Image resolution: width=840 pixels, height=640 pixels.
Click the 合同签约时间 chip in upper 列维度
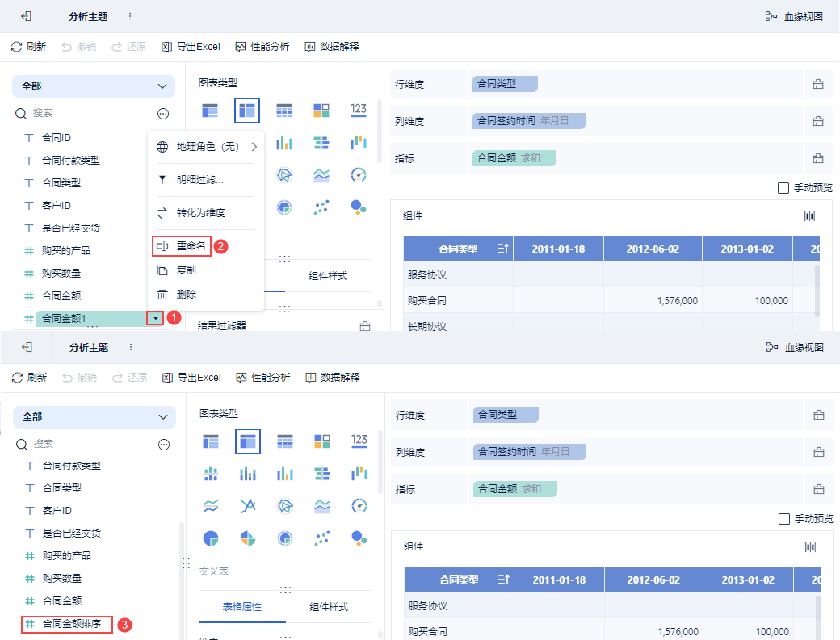(529, 121)
